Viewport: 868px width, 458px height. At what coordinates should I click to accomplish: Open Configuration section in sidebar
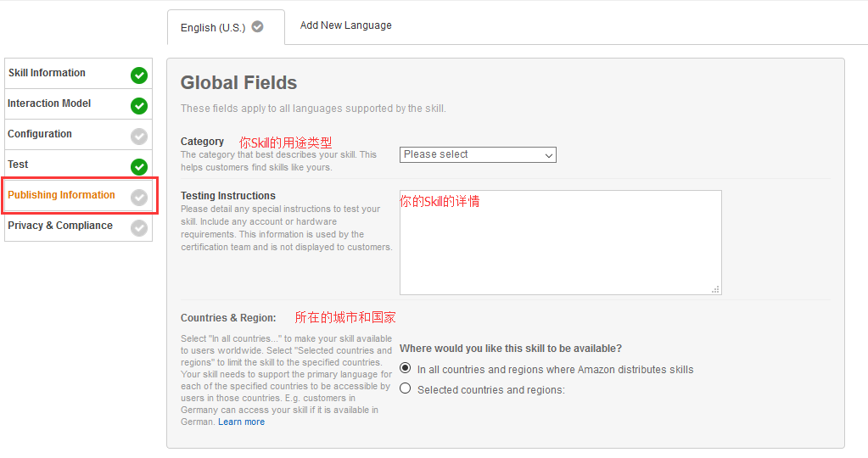point(40,134)
